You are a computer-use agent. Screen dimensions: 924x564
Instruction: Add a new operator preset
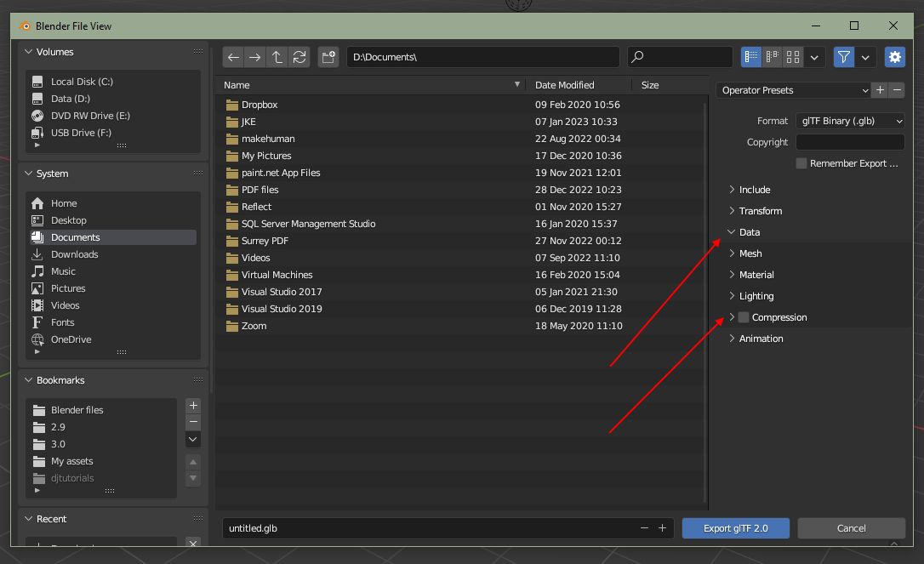(x=880, y=90)
